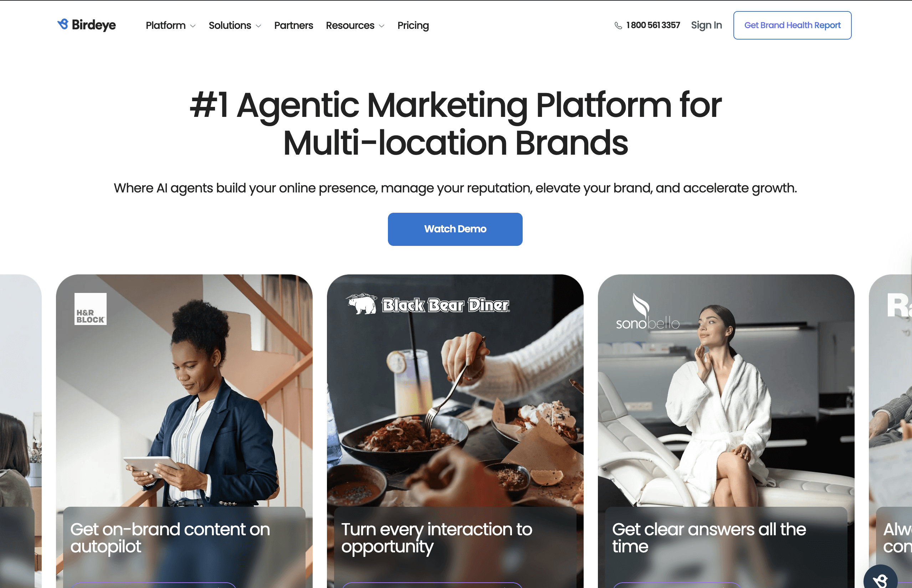Click the Birdeye logo icon

[x=63, y=24]
